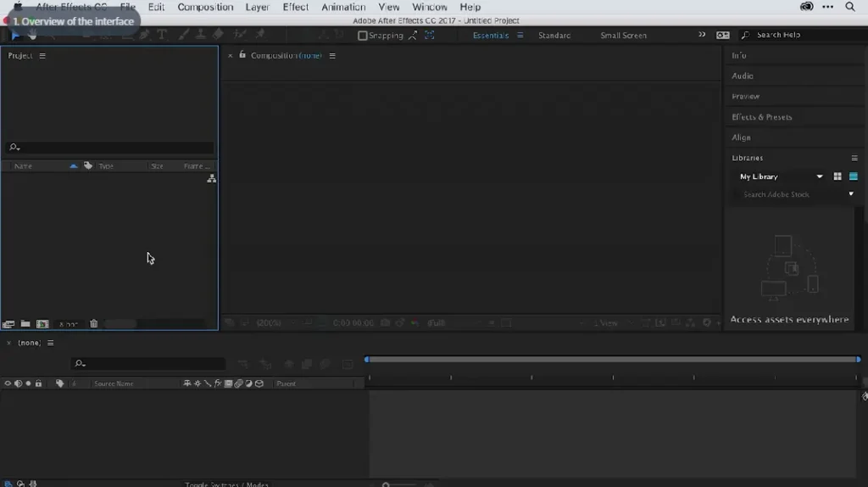Switch to the Standard workspace

pyautogui.click(x=554, y=35)
